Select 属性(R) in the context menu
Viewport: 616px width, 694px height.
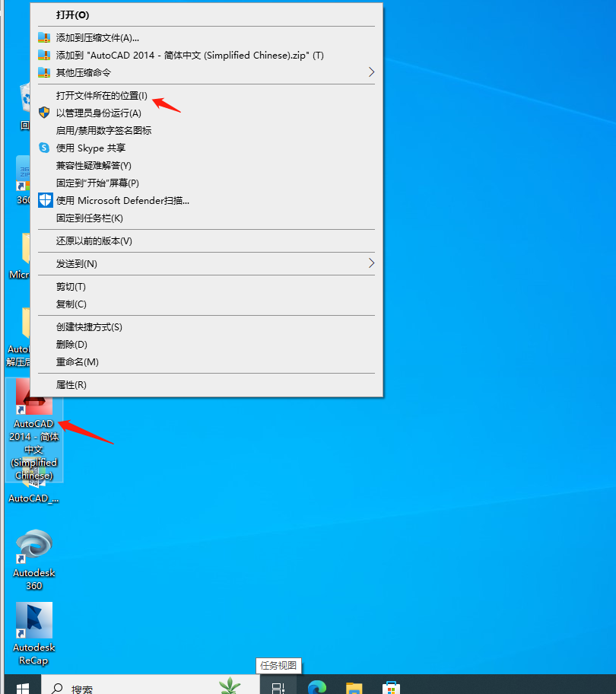click(x=71, y=385)
